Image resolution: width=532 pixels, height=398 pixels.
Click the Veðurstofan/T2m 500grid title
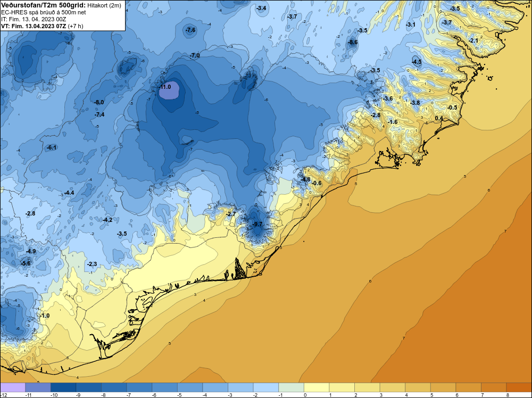(x=43, y=5)
